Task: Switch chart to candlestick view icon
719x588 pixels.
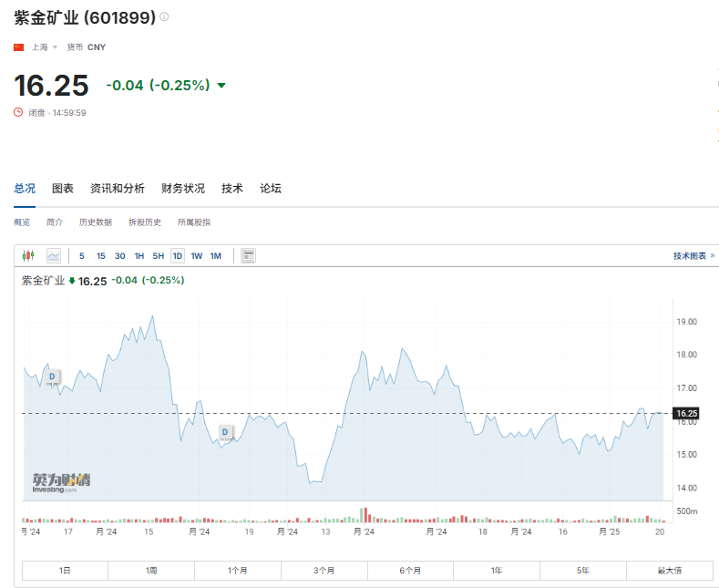Action: tap(28, 255)
